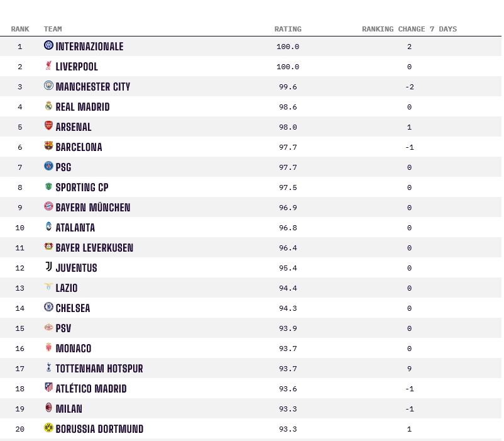Click the RANKING CHANGE 7 DAYS header
The width and height of the screenshot is (504, 441).
[409, 29]
